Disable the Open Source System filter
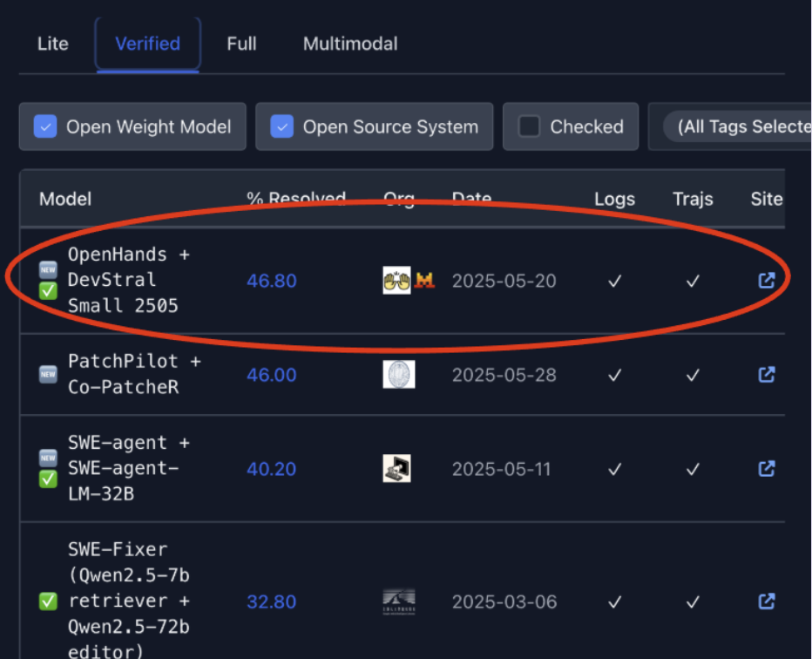This screenshot has width=812, height=659. [281, 127]
